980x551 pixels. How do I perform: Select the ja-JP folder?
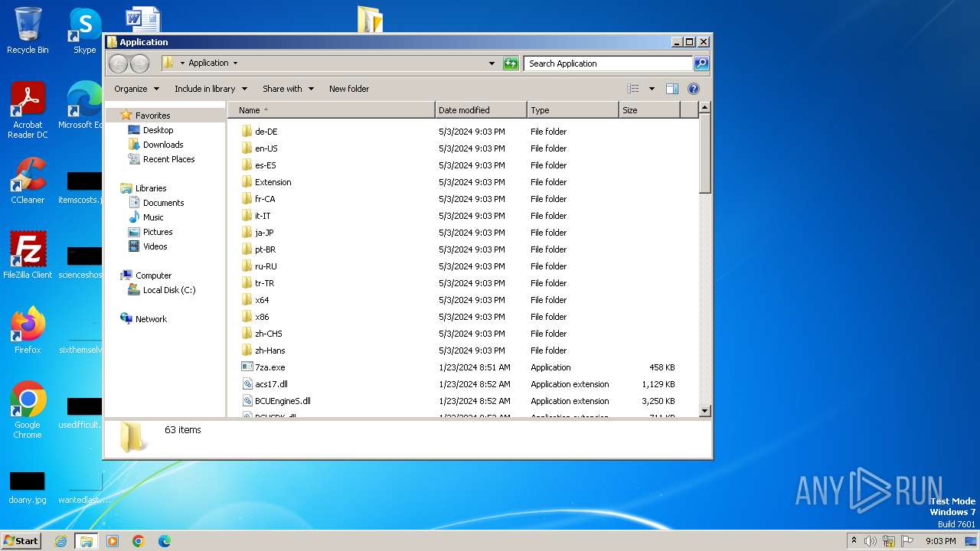(x=264, y=233)
